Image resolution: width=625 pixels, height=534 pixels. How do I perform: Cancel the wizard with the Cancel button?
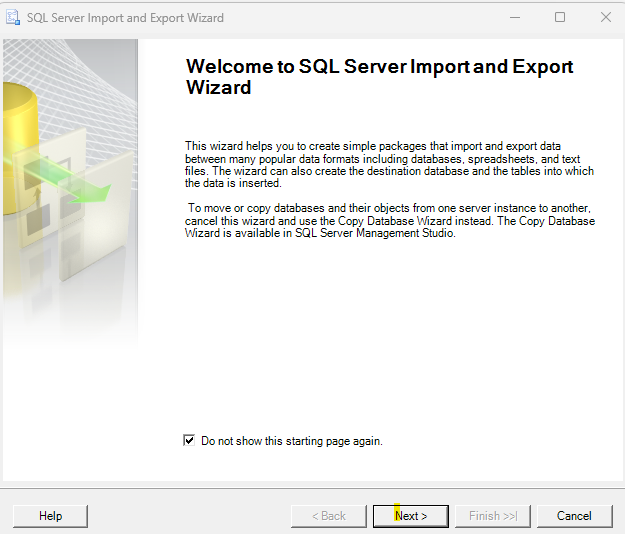[574, 516]
